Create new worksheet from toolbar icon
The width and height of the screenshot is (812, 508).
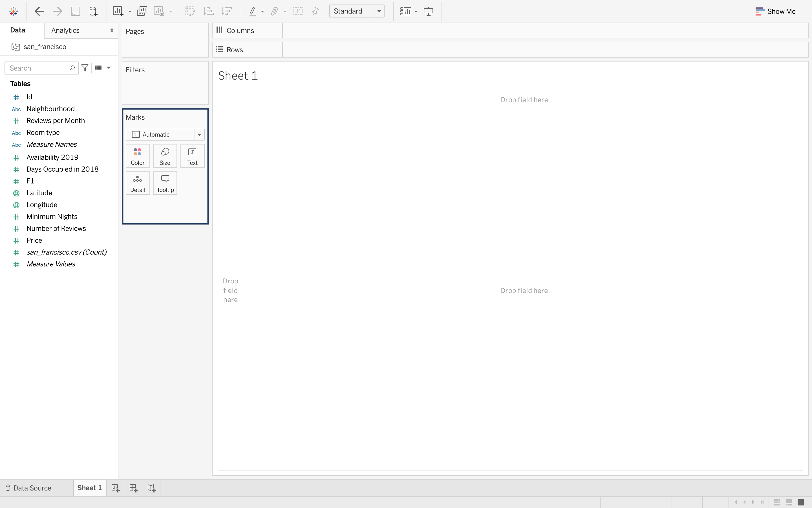(118, 11)
